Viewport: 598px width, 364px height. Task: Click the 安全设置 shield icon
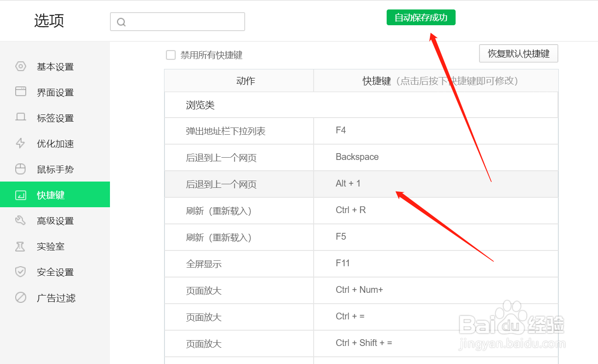tap(21, 272)
